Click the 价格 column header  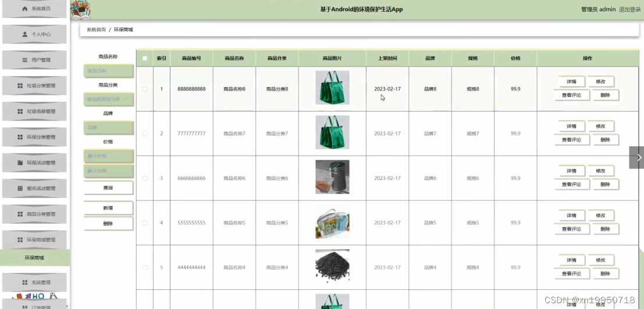click(515, 58)
